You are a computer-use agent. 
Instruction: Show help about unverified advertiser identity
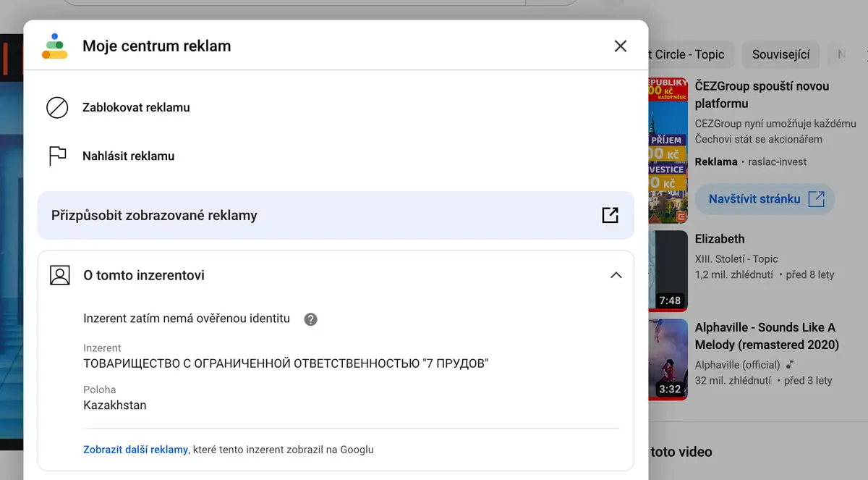pos(310,319)
